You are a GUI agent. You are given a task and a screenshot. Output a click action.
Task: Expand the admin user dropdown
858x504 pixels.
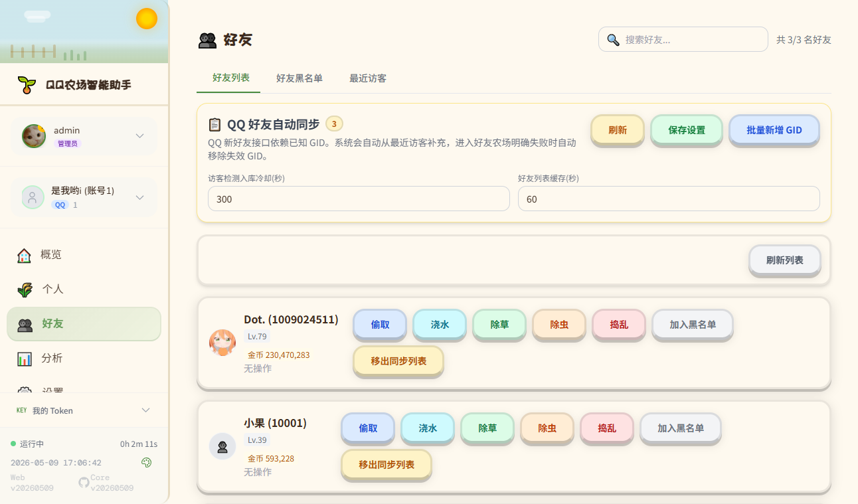tap(140, 136)
